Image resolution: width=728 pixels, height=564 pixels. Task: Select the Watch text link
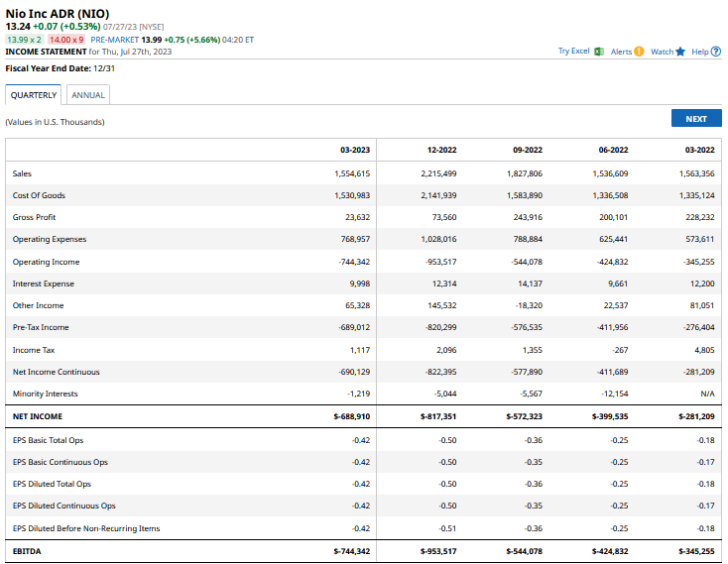pos(662,52)
